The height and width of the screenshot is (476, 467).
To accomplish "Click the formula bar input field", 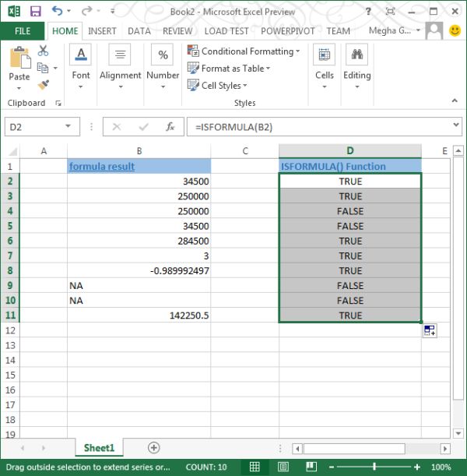I will [320, 126].
